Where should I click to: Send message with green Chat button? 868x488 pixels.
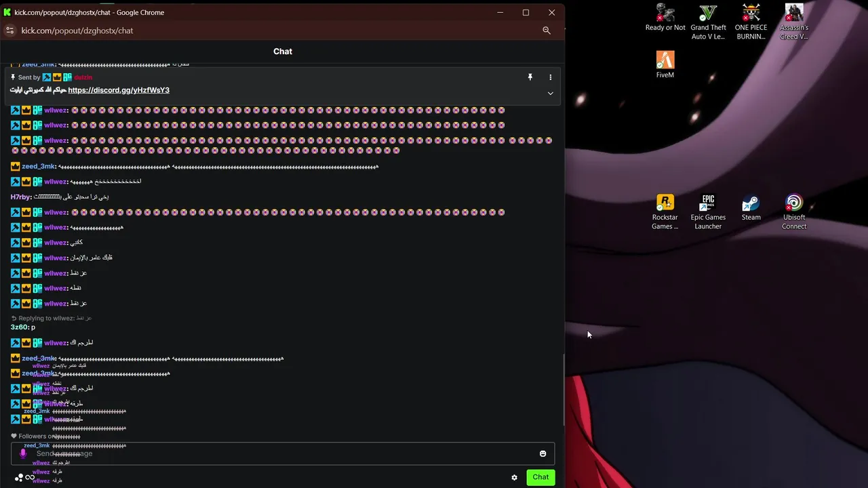[x=540, y=477]
